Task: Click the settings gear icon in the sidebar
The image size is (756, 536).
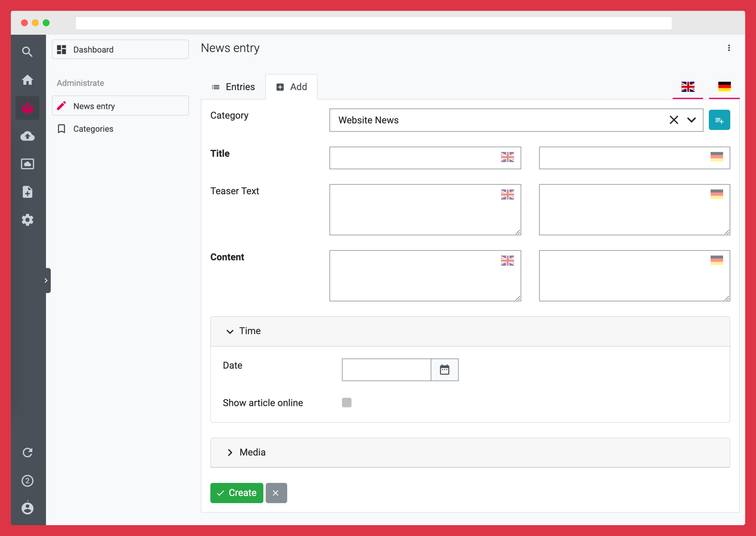Action: tap(28, 219)
